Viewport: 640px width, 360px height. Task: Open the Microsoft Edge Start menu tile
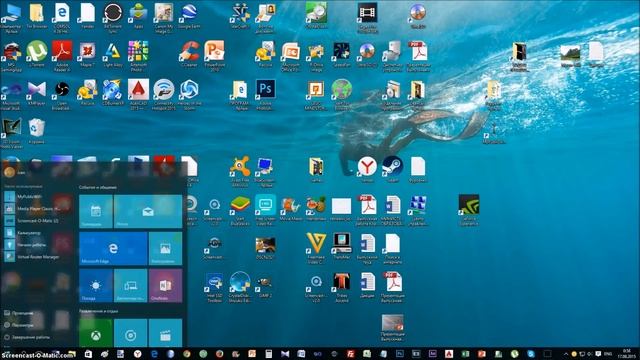pyautogui.click(x=113, y=249)
